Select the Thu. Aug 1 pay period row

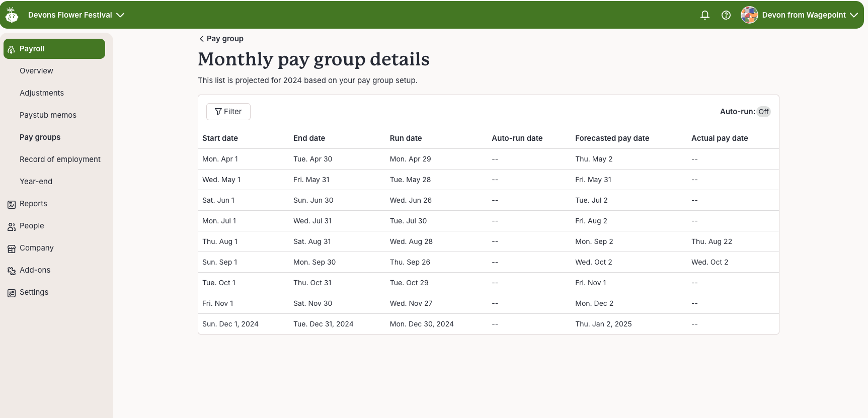click(x=488, y=241)
